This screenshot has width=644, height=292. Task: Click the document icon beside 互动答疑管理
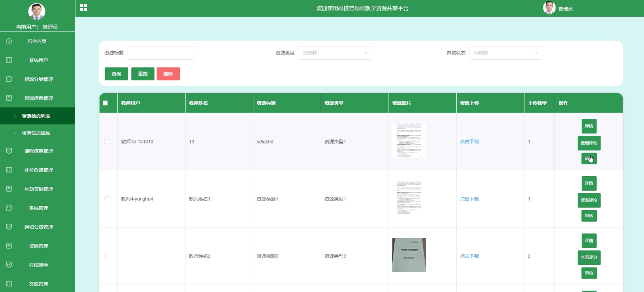point(9,189)
